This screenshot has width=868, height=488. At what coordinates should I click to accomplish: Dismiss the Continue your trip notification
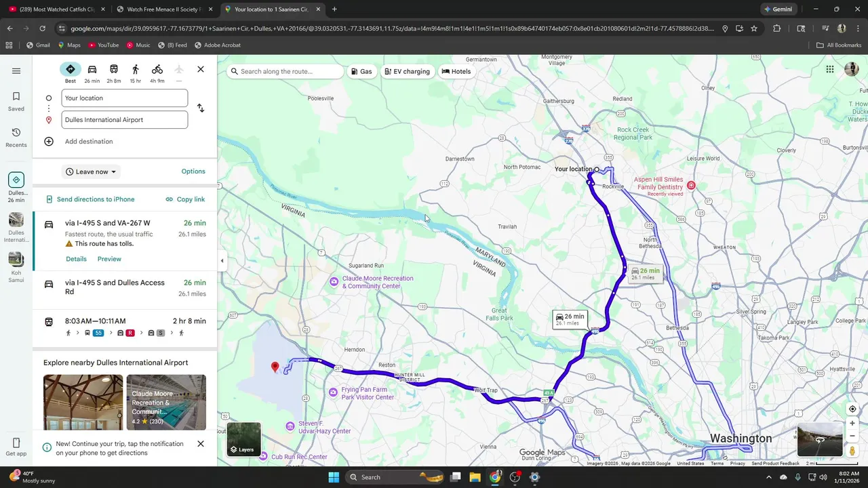point(201,444)
